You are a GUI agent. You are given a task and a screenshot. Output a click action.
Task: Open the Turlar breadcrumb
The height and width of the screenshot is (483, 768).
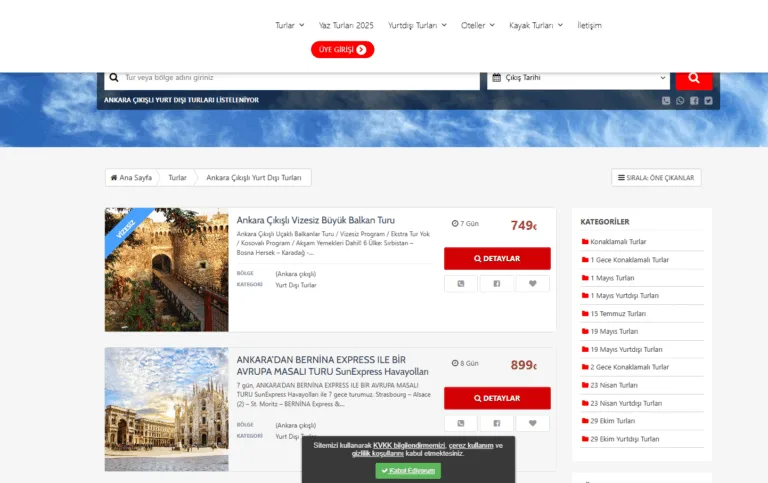click(x=177, y=178)
